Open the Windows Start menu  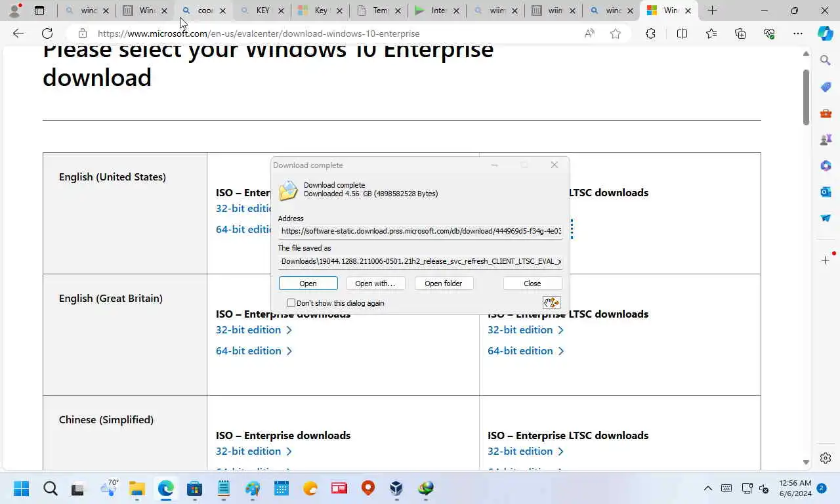21,488
